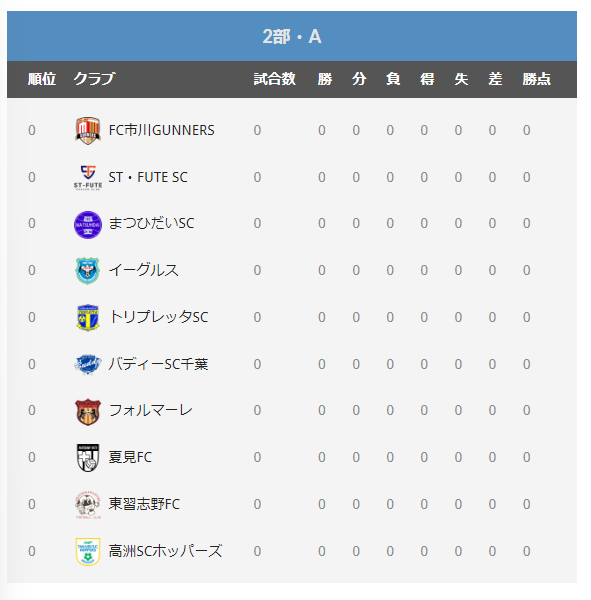Click the イーグルス eagle badge
591x600 pixels.
[88, 271]
